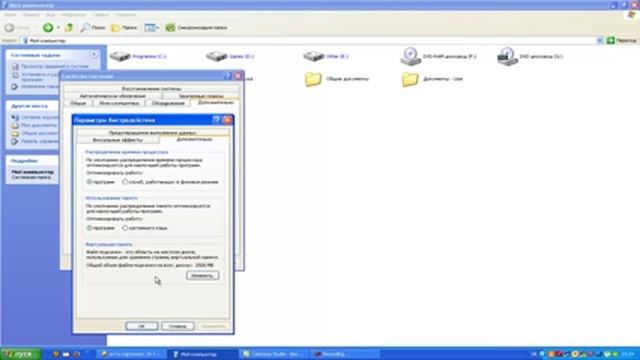Viewport: 640px width, 360px height.
Task: Open the Views (Вид) toolbar dropdown
Action: coord(151,27)
